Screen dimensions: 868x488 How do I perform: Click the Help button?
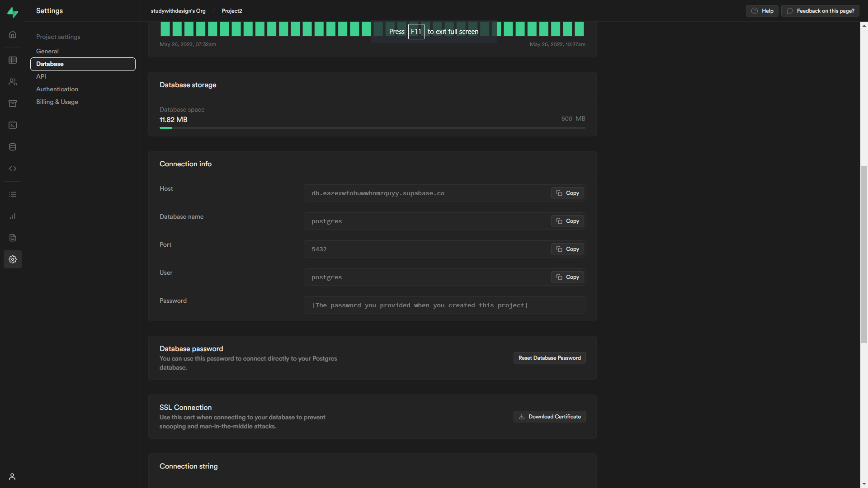762,11
